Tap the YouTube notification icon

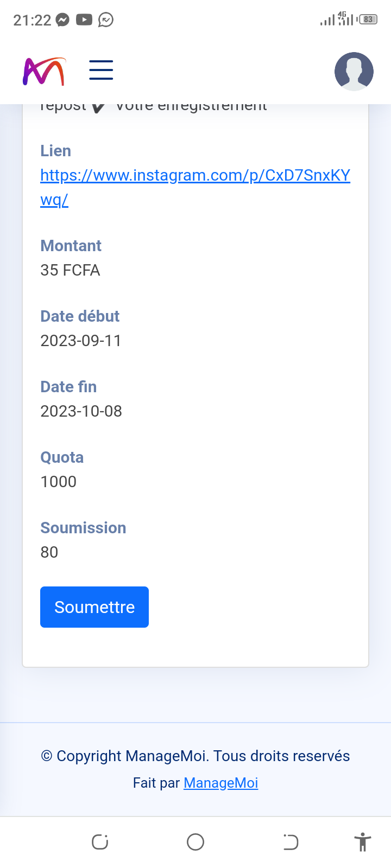[84, 20]
